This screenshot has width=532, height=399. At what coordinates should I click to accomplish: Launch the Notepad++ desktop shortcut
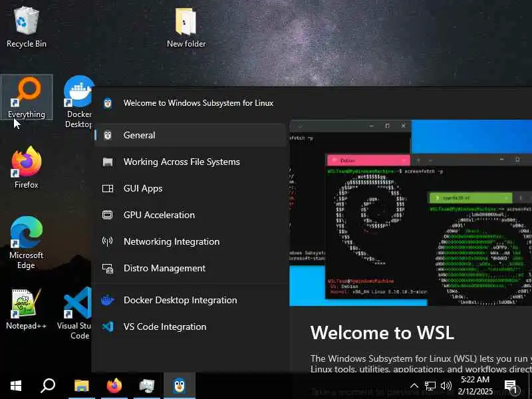(x=26, y=309)
